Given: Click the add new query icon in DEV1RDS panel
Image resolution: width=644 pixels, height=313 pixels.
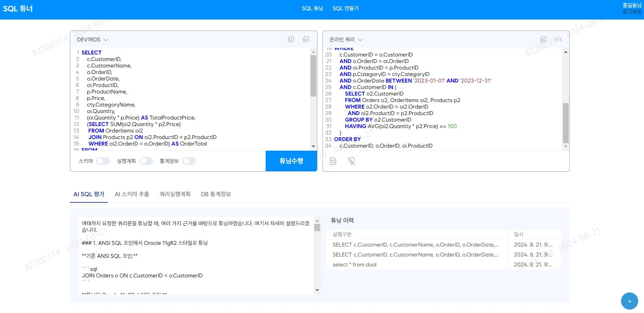Looking at the screenshot, I should [291, 39].
